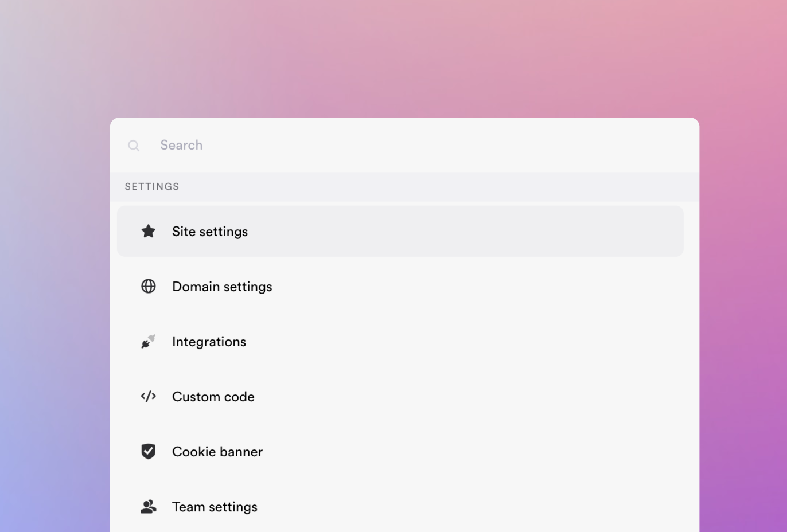Click the magnifying glass search icon
Screen dimensions: 787x532
pyautogui.click(x=134, y=146)
